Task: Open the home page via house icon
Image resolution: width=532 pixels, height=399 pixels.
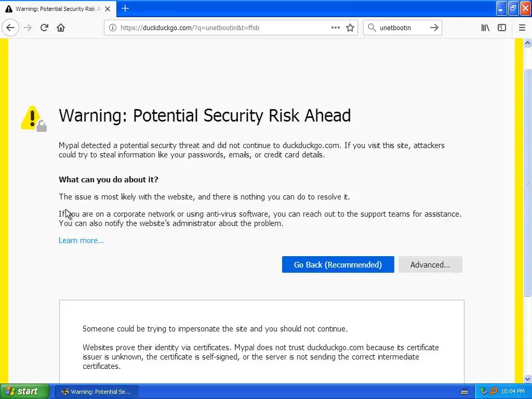Action: point(61,28)
